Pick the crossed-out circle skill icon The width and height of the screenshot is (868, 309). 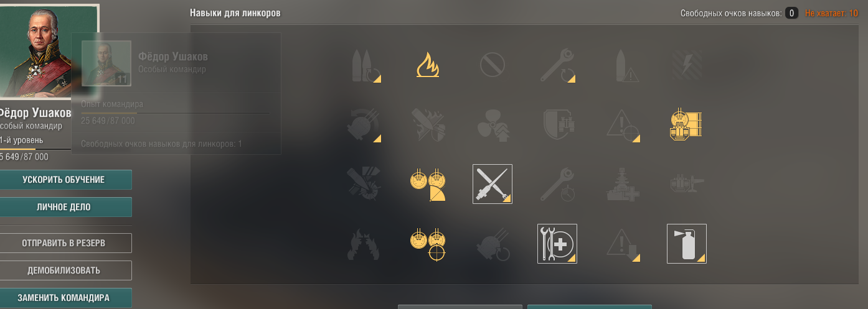pyautogui.click(x=493, y=65)
